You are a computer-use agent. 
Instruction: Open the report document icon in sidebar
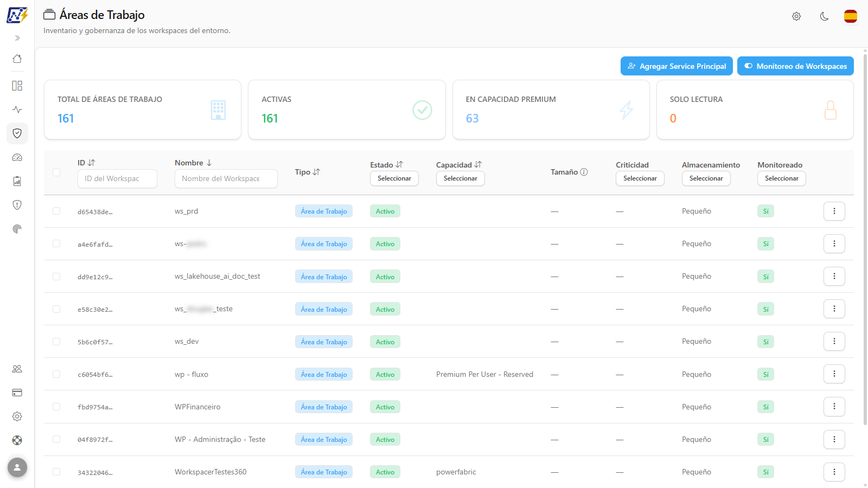pyautogui.click(x=17, y=181)
